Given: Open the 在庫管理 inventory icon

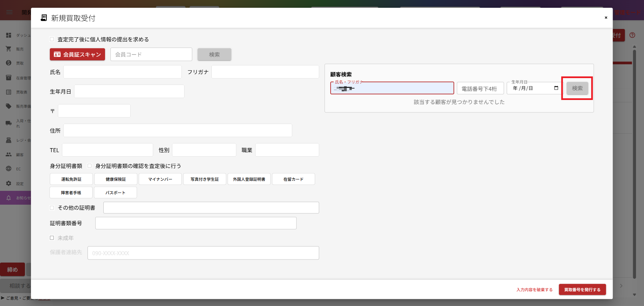Looking at the screenshot, I should tap(9, 78).
